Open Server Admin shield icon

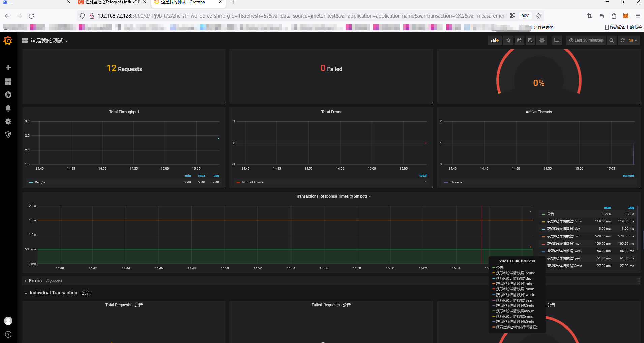click(x=8, y=135)
